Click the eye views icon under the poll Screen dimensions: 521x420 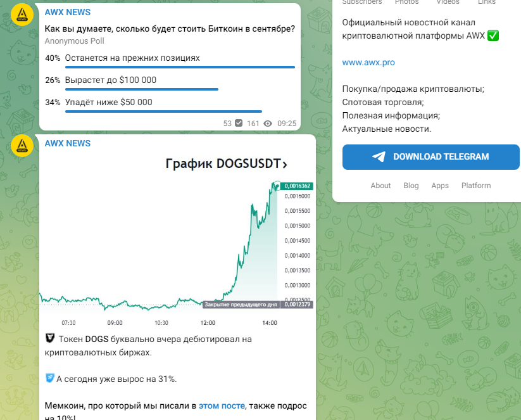click(x=268, y=124)
